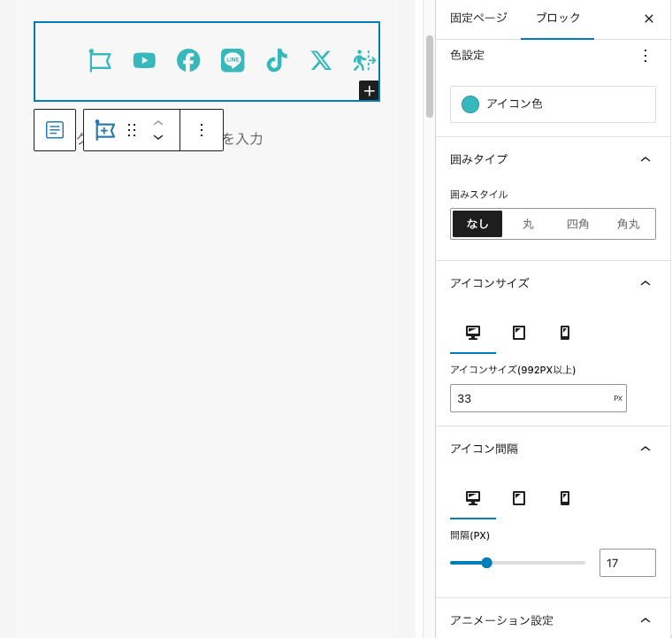This screenshot has width=672, height=638.
Task: Close the settings sidebar with X
Action: (x=649, y=19)
